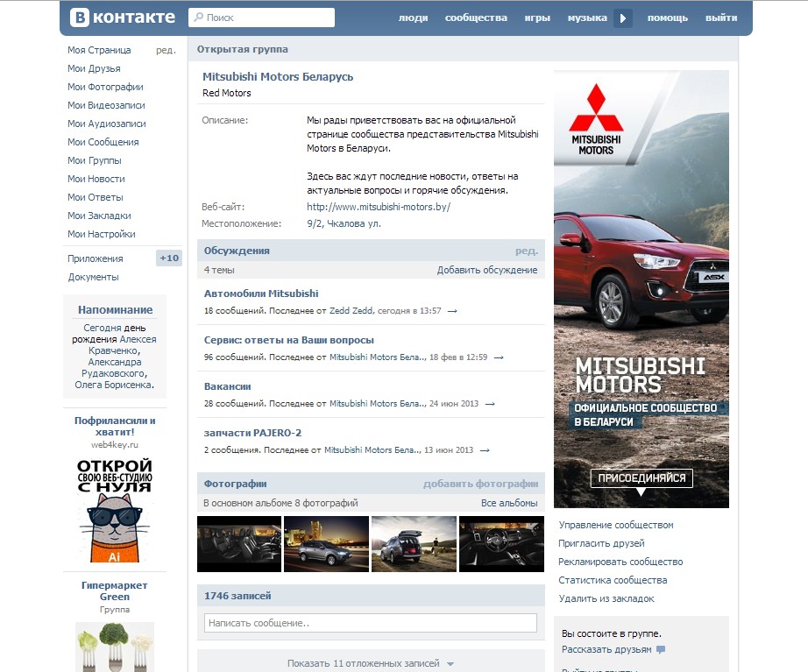Click the 9/2, Чкалова ул. location link
The image size is (808, 672).
coord(344,224)
